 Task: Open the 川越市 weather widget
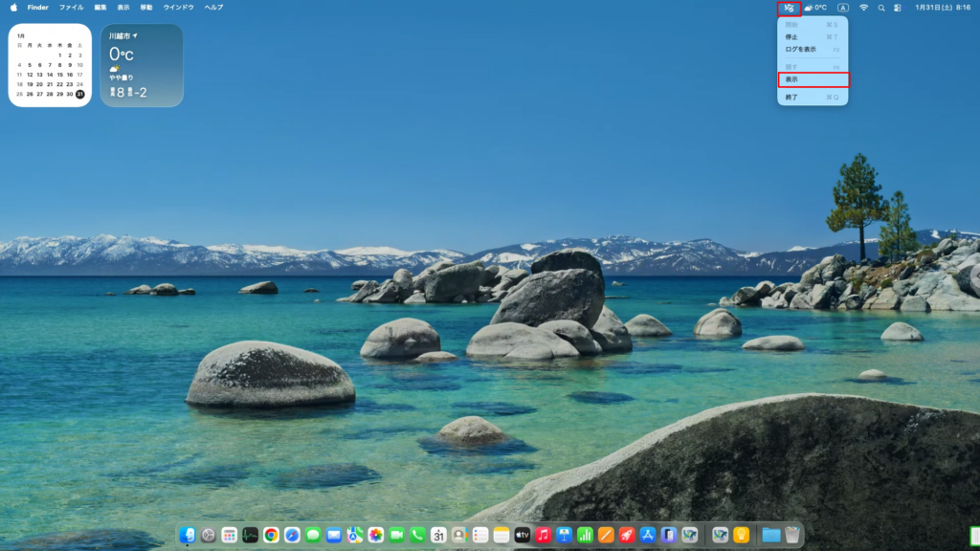tap(142, 65)
